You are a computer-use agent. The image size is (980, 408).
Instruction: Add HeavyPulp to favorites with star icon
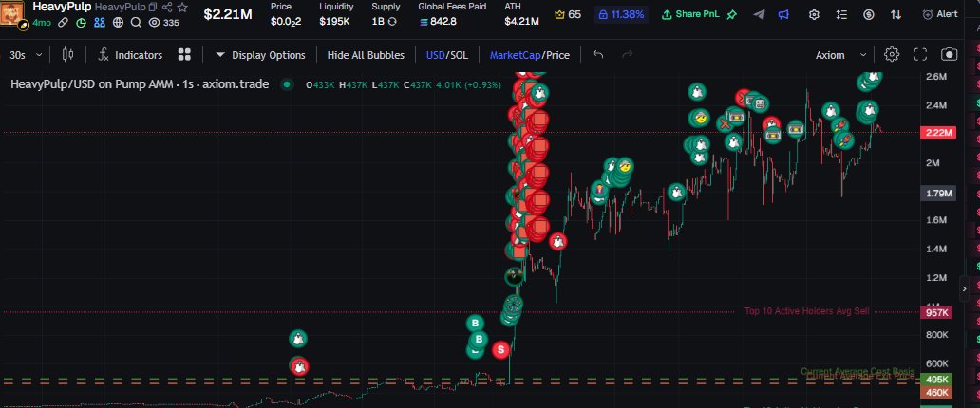tap(182, 7)
